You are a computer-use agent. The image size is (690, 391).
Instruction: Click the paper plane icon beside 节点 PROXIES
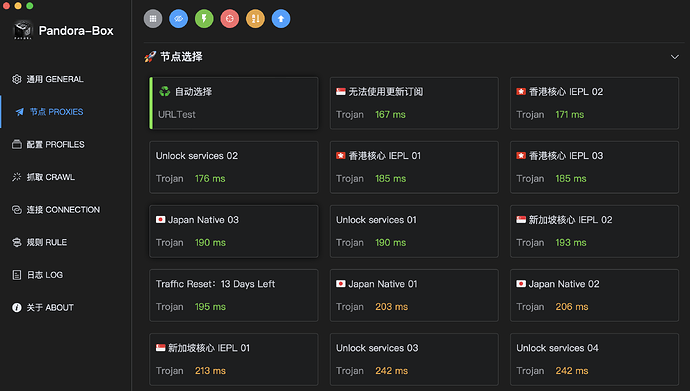(20, 112)
